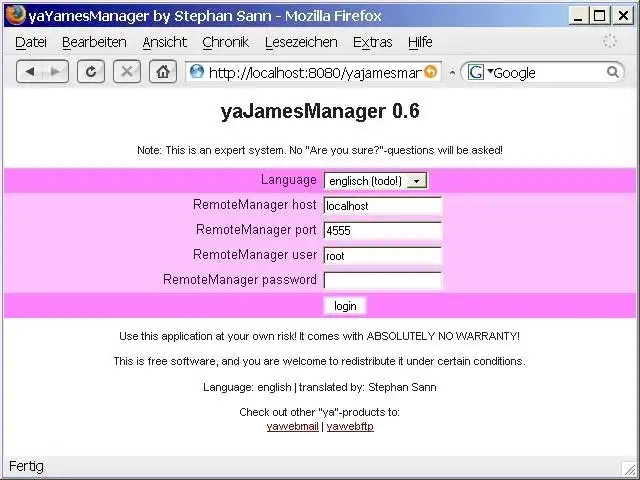Click the RemoteManager password field
This screenshot has width=640, height=480.
point(382,281)
